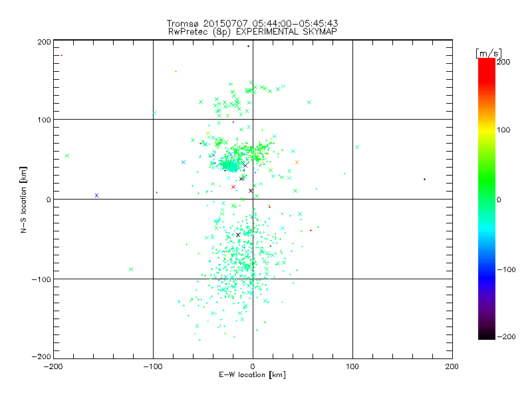Click the black dot near the top at N-S 195 km

(248, 46)
